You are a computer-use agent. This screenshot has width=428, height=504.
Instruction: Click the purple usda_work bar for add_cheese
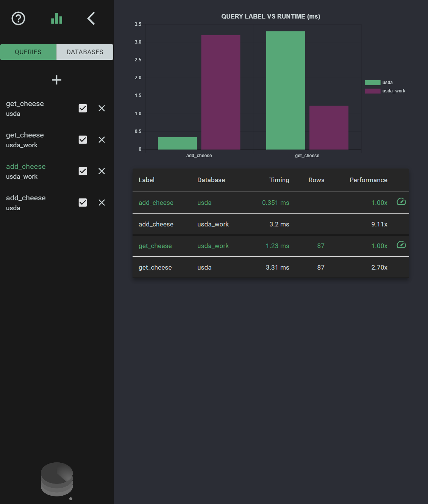221,92
